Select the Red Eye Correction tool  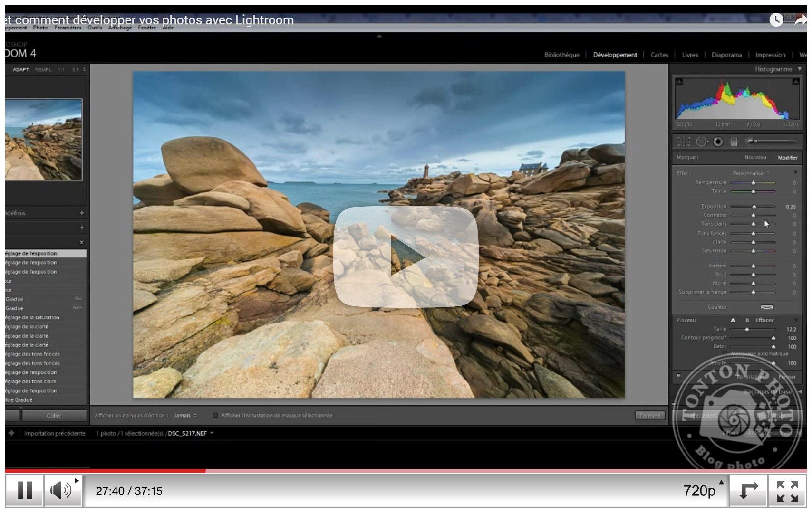718,141
